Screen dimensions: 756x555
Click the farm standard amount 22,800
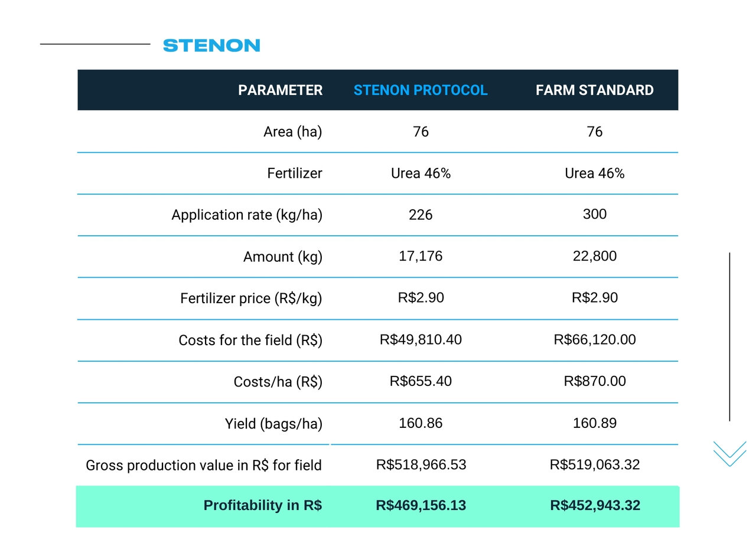click(594, 256)
